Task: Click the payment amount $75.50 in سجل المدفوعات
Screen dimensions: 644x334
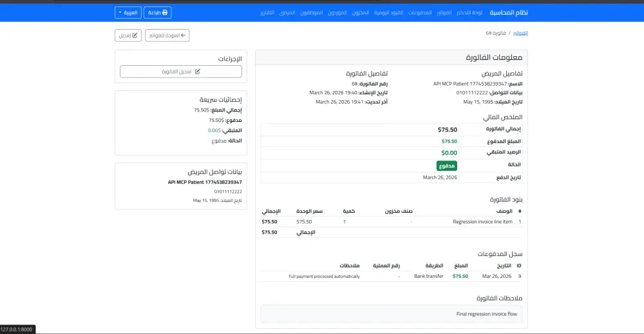Action: [460, 276]
